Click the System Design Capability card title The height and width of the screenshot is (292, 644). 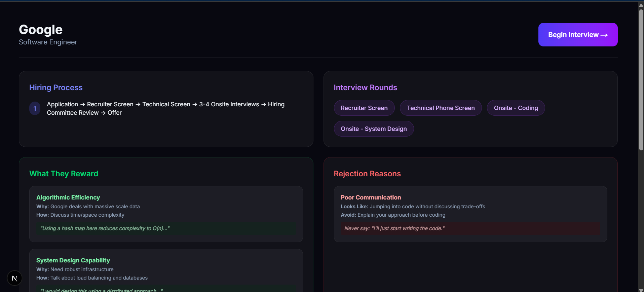73,260
